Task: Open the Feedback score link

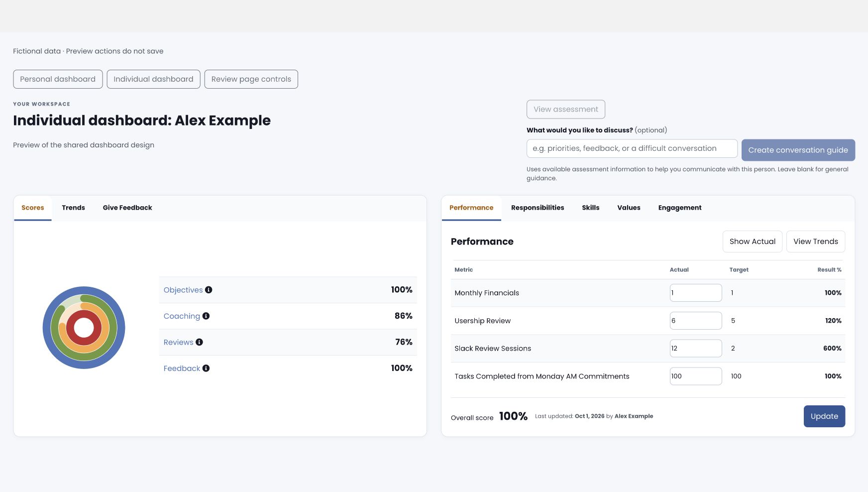Action: [182, 368]
